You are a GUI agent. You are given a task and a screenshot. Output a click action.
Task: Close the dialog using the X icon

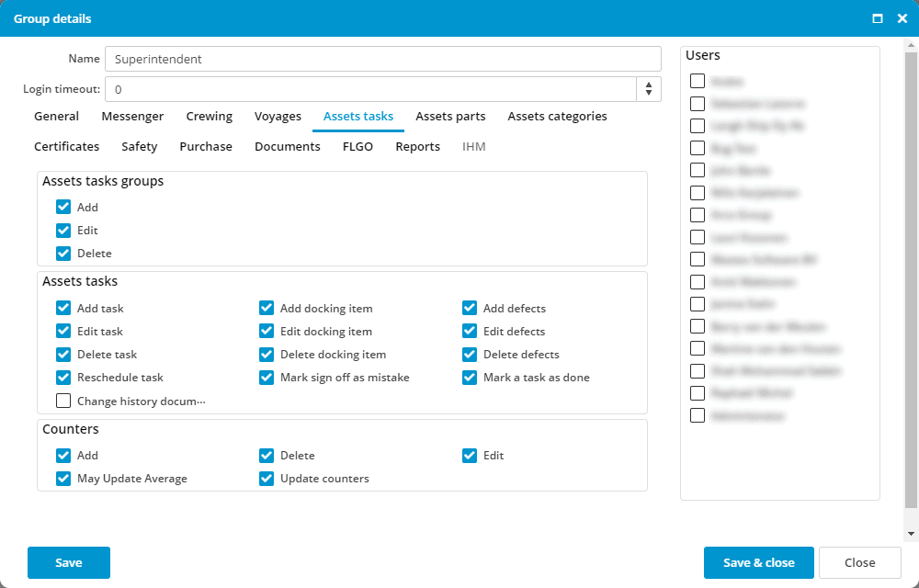click(902, 18)
